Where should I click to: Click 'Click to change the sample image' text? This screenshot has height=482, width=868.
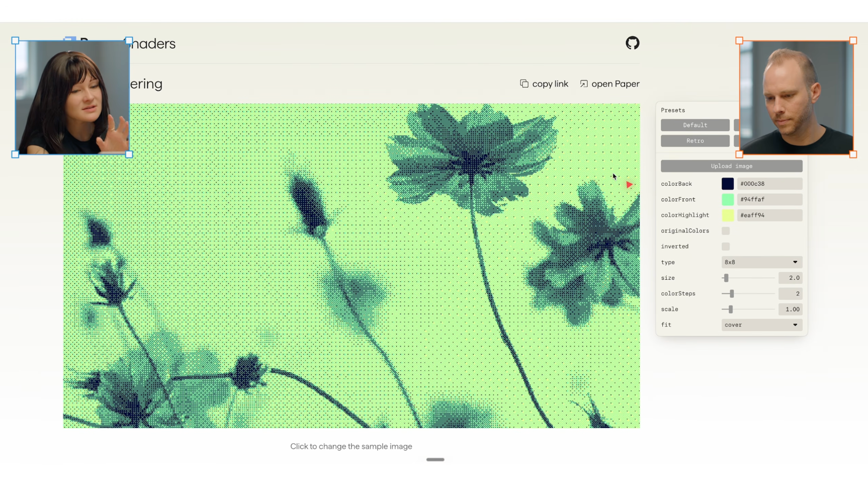click(x=351, y=446)
